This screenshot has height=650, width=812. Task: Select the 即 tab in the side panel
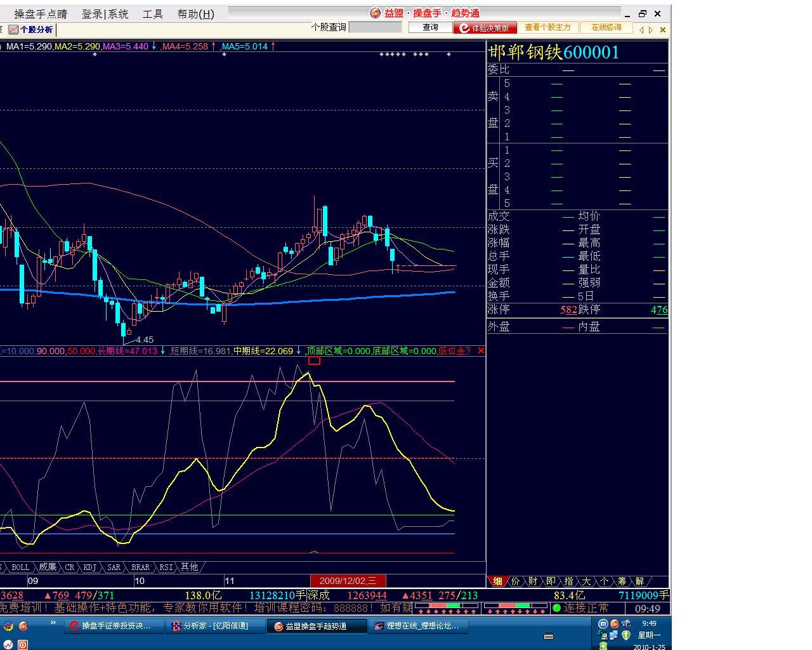tap(551, 581)
